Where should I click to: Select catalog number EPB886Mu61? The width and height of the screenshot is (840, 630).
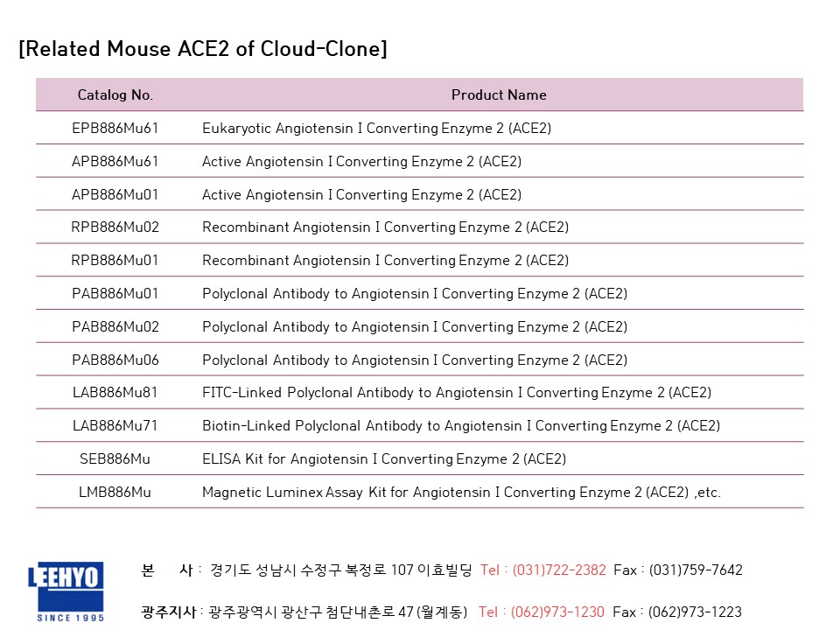115,129
